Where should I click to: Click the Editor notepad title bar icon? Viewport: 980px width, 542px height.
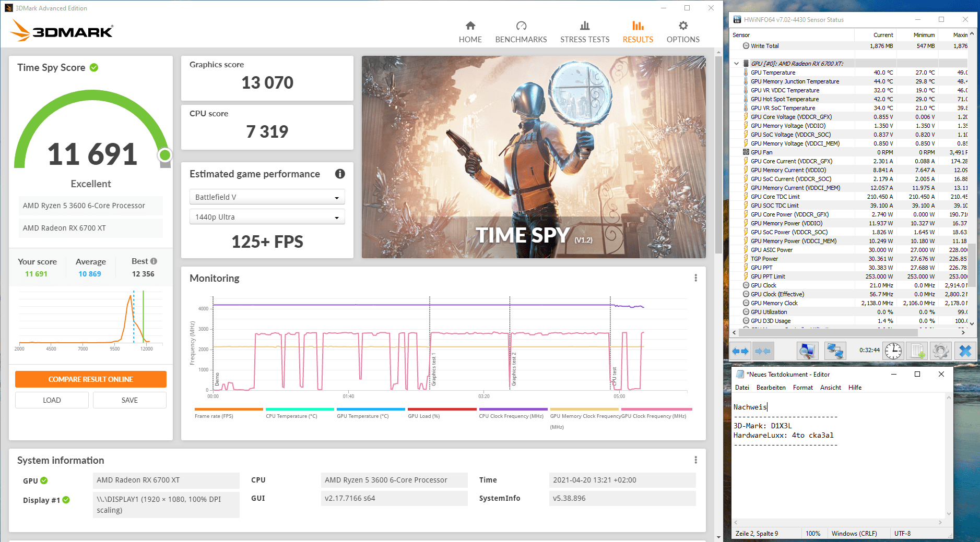coord(740,374)
